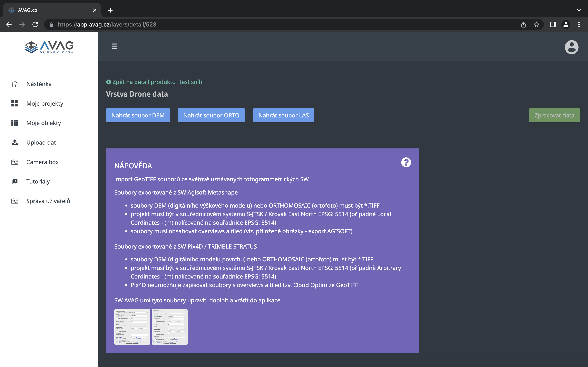This screenshot has width=588, height=367.
Task: Click the Camera.box sidebar icon
Action: tap(14, 162)
